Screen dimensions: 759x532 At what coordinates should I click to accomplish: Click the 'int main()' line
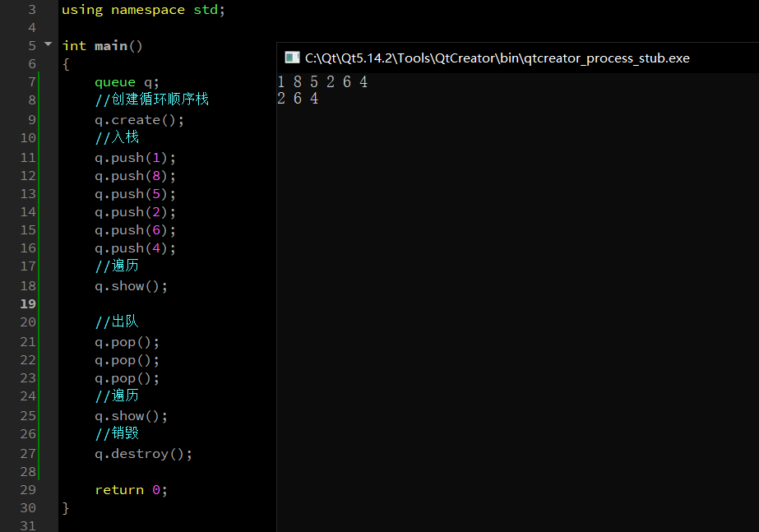pyautogui.click(x=102, y=46)
